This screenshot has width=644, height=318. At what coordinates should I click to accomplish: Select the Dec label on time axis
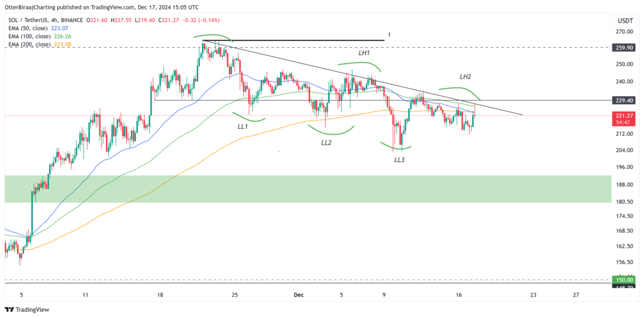[299, 294]
